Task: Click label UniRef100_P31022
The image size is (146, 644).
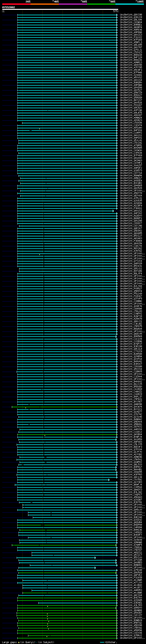Action: pyautogui.click(x=131, y=37)
